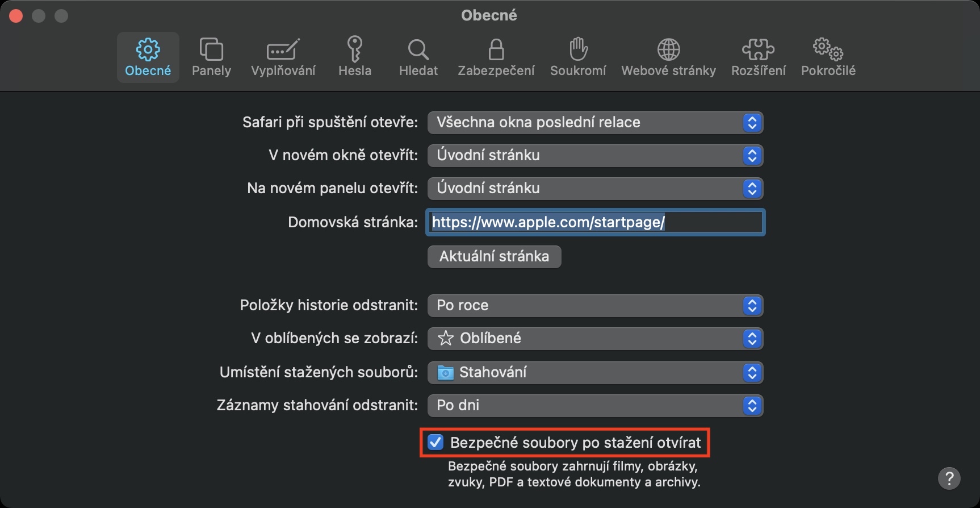
Task: Open the Umístění stažených souborů dropdown
Action: point(594,373)
